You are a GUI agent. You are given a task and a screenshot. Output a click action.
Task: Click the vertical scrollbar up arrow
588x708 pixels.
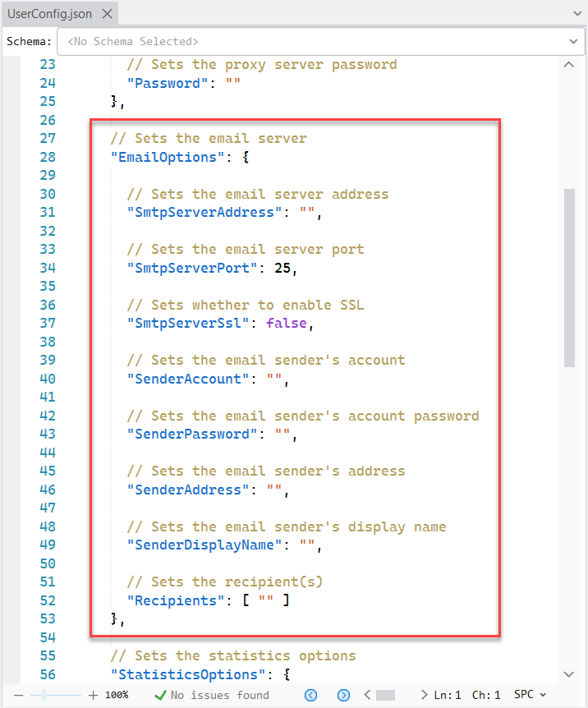570,65
